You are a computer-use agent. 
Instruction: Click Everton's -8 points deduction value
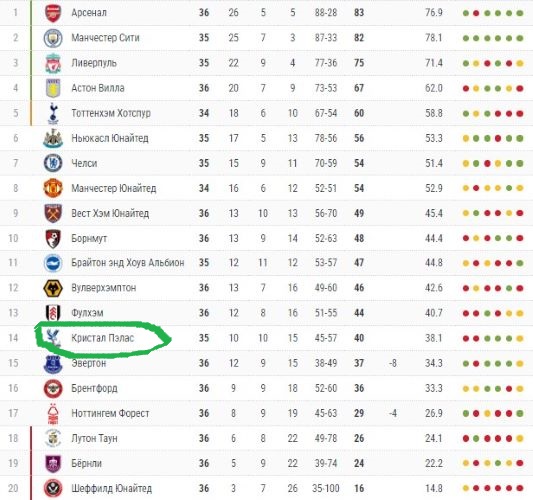[393, 363]
